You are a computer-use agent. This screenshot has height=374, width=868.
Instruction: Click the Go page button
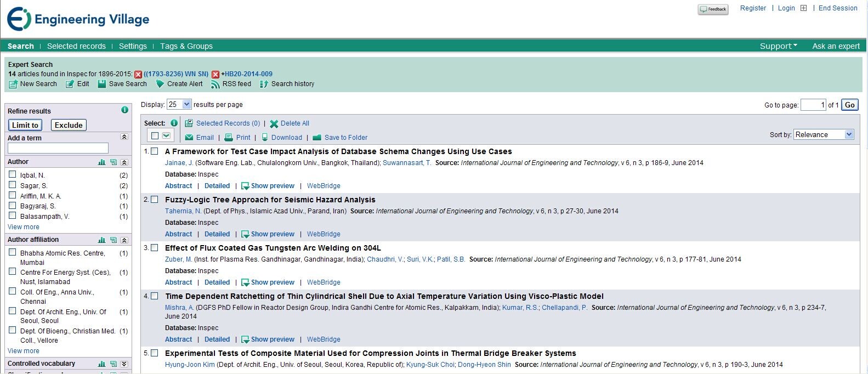coord(850,105)
